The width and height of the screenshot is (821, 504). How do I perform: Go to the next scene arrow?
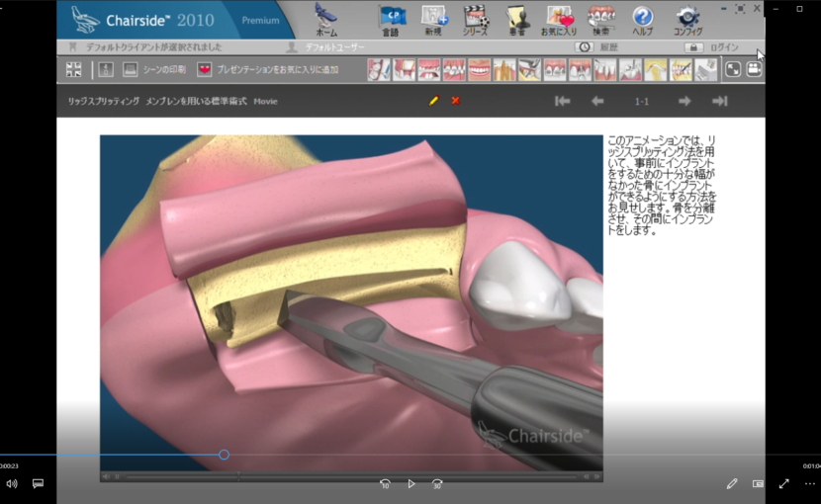(x=684, y=101)
